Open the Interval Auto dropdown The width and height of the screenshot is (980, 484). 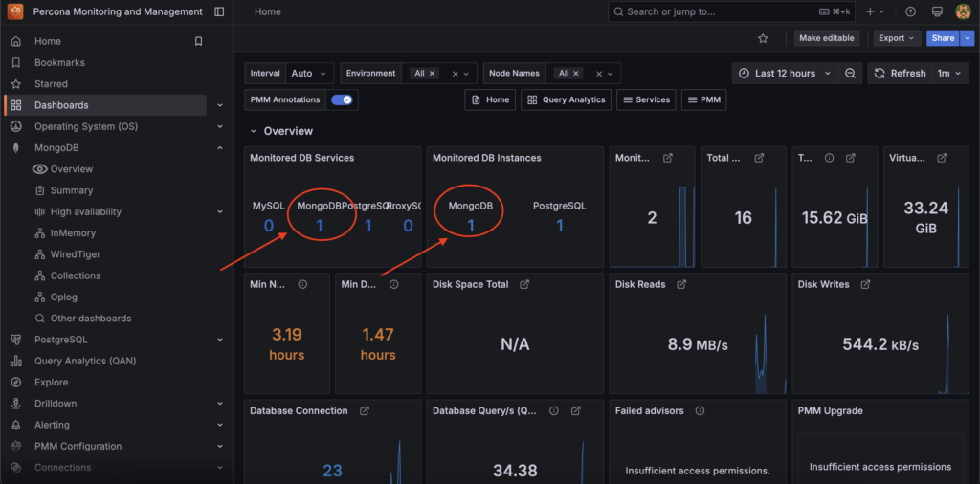[309, 73]
